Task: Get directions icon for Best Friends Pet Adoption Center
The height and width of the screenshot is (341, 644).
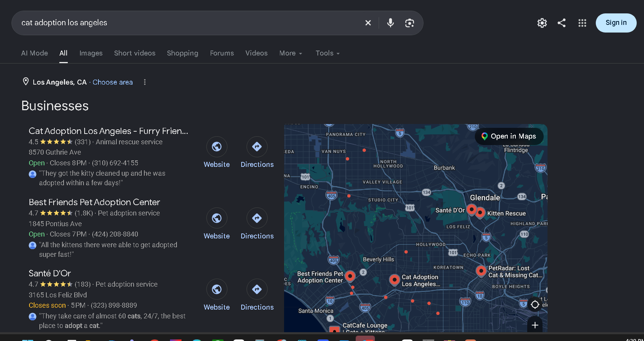Action: click(257, 218)
